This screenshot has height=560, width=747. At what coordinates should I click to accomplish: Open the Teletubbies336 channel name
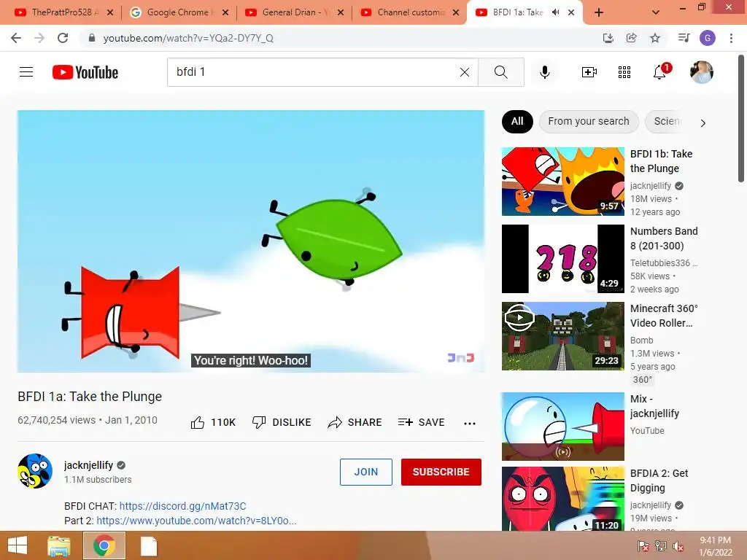coord(663,262)
